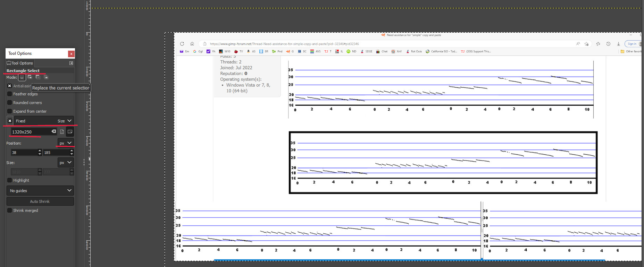Toggle Rounded corners option
This screenshot has height=267, width=644.
click(10, 103)
